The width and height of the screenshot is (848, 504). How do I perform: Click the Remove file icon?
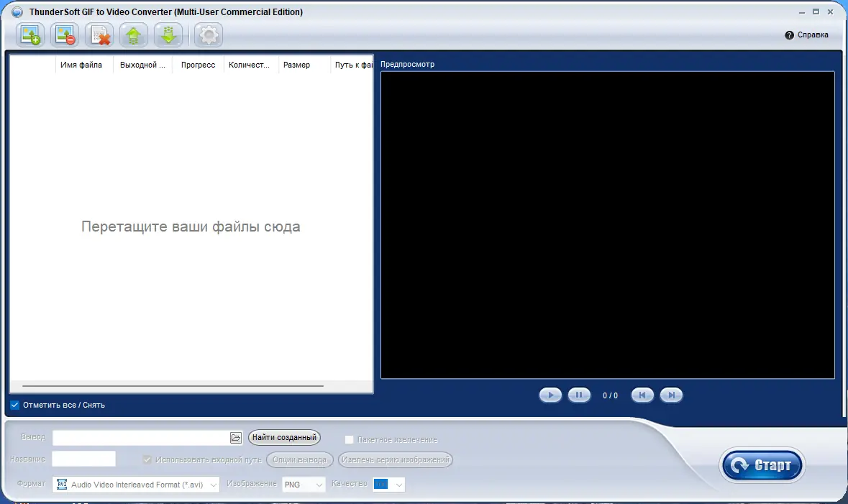click(65, 34)
